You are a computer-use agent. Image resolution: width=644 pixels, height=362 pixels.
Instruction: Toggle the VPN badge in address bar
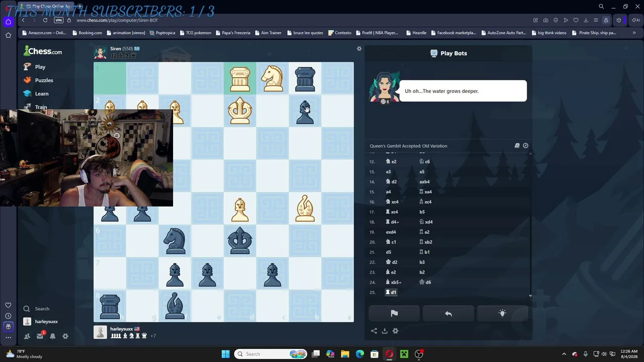click(x=59, y=20)
